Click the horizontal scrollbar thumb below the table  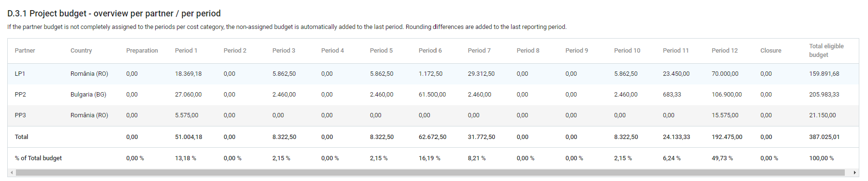click(x=430, y=173)
